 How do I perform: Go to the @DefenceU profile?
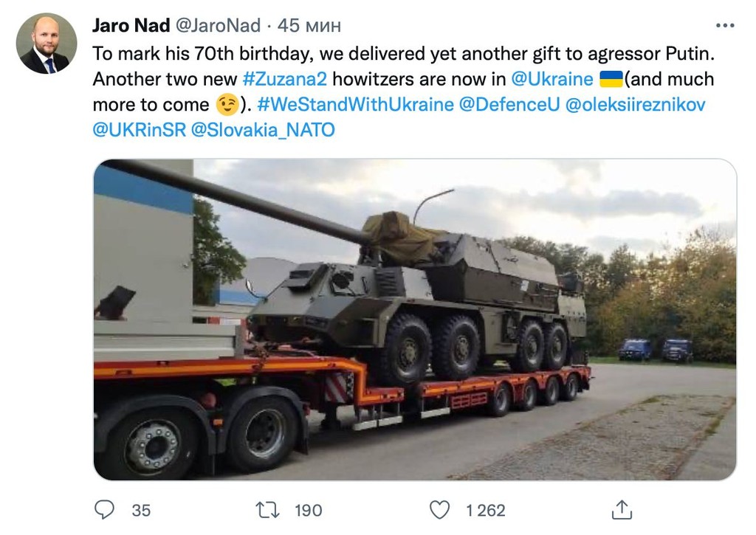coord(509,104)
